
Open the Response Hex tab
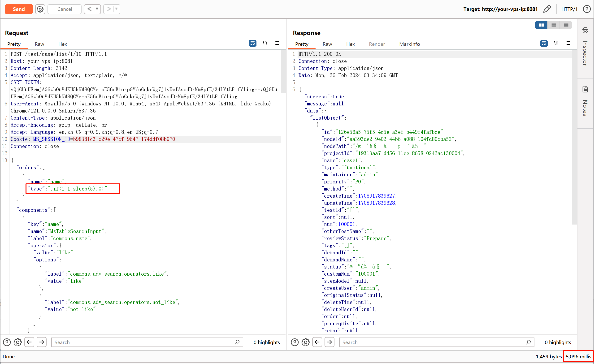350,44
